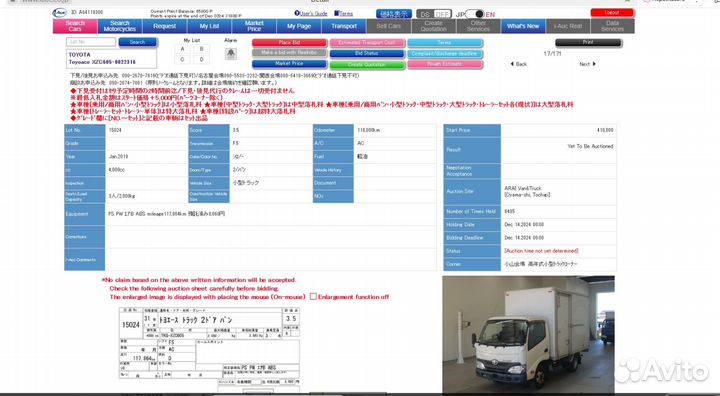Click the blue Search button

pyautogui.click(x=137, y=42)
